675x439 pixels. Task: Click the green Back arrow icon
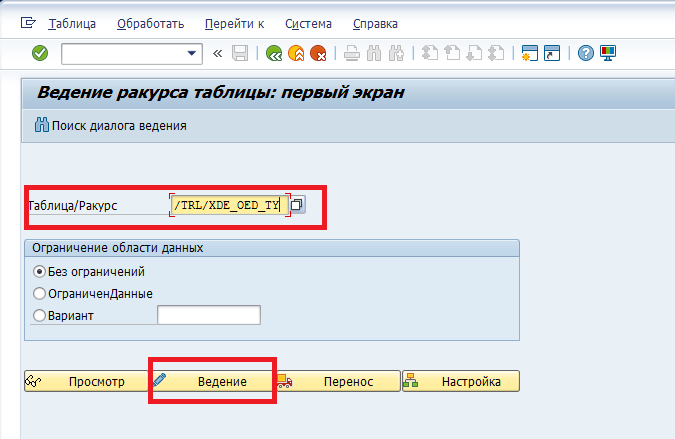tap(273, 53)
